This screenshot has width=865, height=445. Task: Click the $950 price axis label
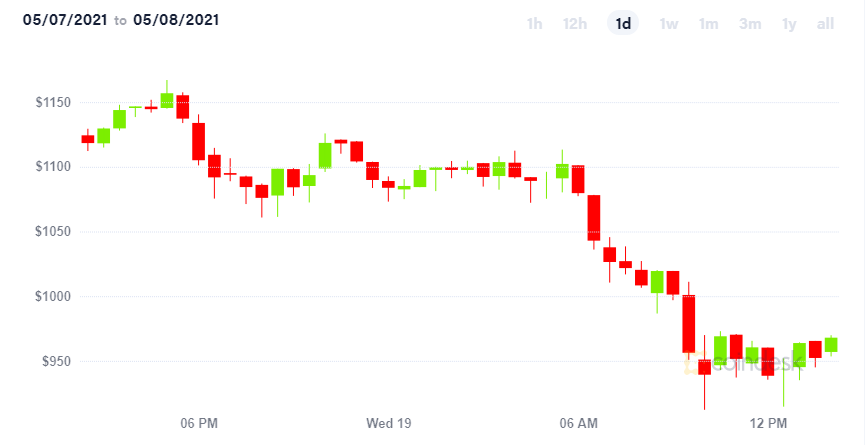(x=56, y=362)
